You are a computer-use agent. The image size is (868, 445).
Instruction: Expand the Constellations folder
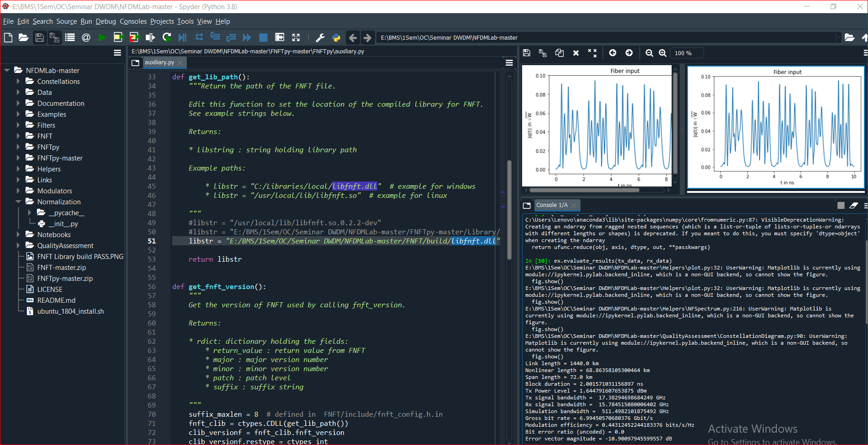[x=18, y=81]
